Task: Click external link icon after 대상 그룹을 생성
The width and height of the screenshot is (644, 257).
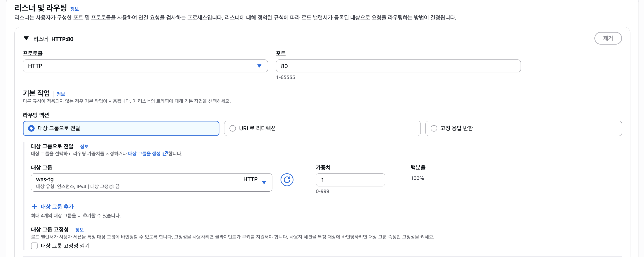Action: coord(165,154)
